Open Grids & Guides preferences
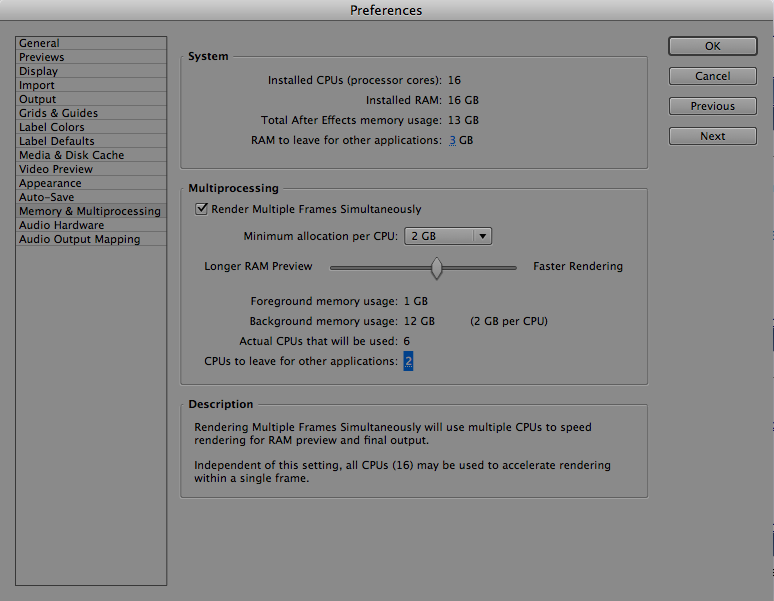This screenshot has width=774, height=601. pos(59,114)
